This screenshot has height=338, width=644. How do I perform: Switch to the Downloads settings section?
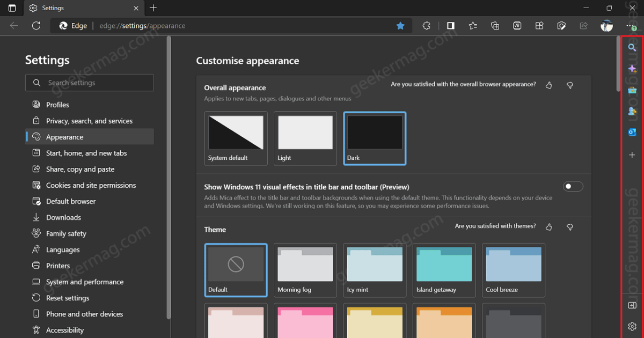[x=63, y=217]
